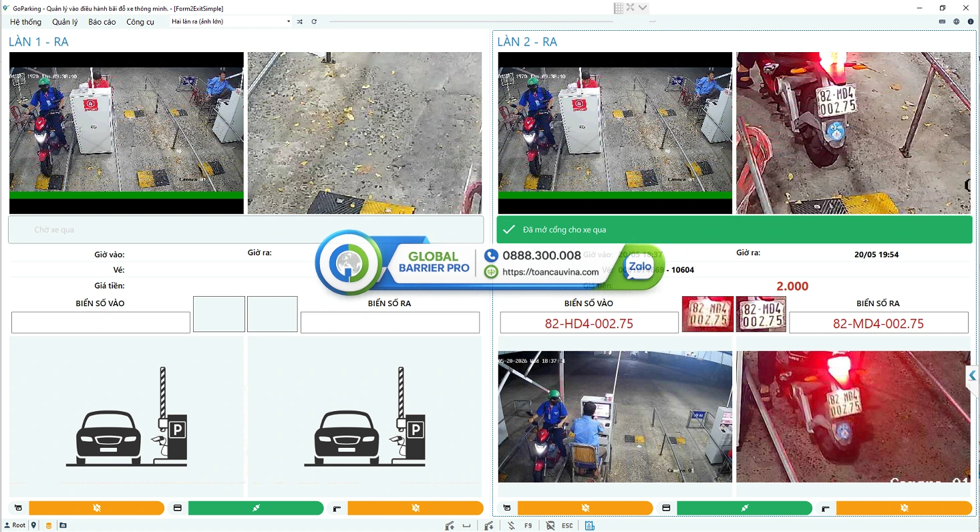The height and width of the screenshot is (532, 980).
Task: Toggle Làn 1 camera orange status bar
Action: point(97,509)
